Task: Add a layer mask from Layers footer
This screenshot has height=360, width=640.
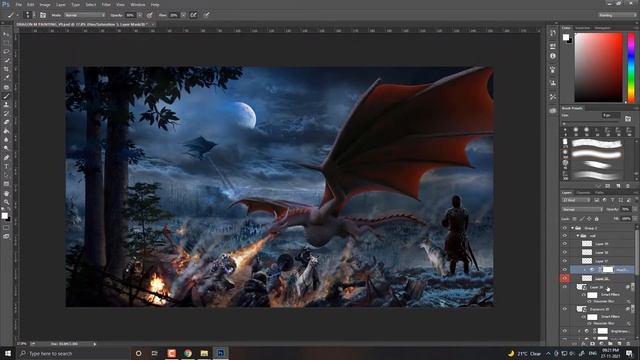Action: pyautogui.click(x=592, y=344)
